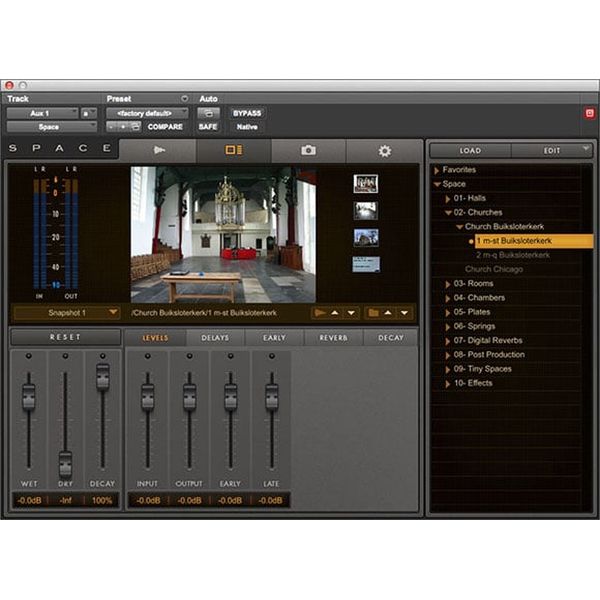Select the second thumbnail image
Screen dimensions: 600x600
pos(366,211)
